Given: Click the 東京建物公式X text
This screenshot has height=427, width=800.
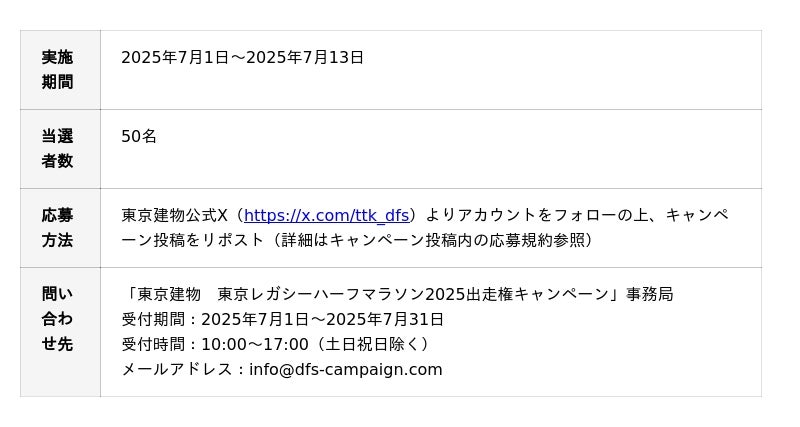Looking at the screenshot, I should [175, 215].
